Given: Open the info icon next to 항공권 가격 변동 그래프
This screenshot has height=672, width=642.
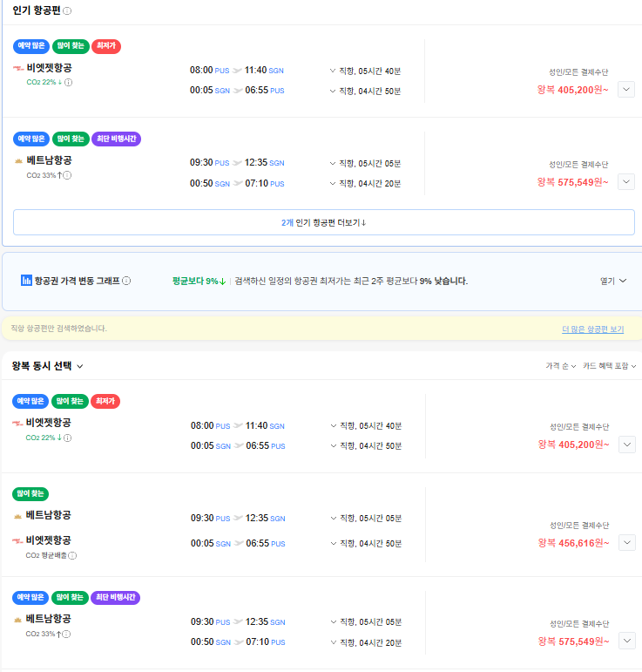Looking at the screenshot, I should point(127,281).
